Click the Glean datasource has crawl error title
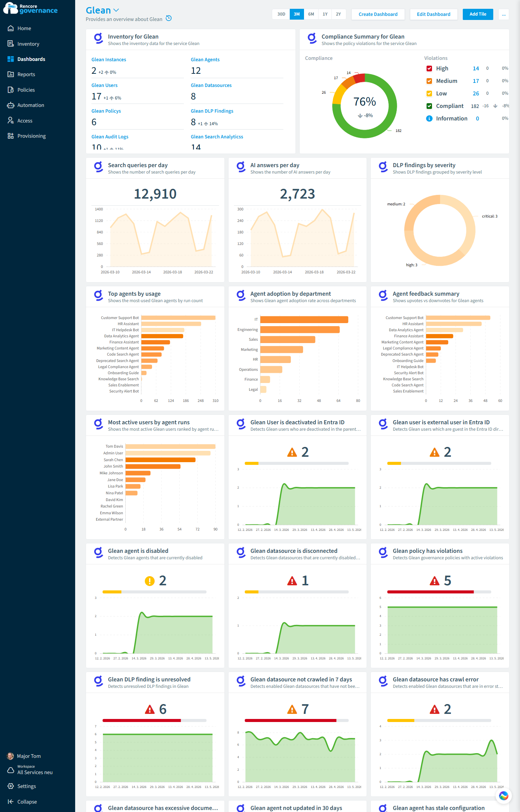This screenshot has width=520, height=812. pos(435,679)
